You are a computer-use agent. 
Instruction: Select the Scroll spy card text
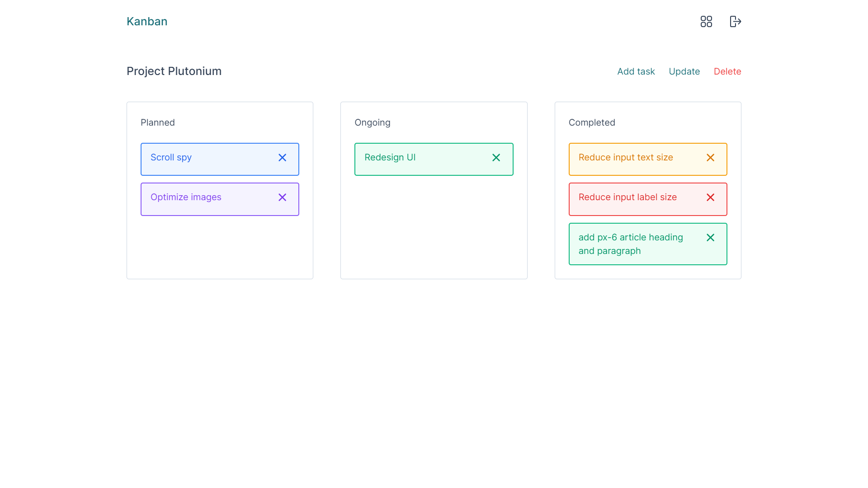click(171, 157)
